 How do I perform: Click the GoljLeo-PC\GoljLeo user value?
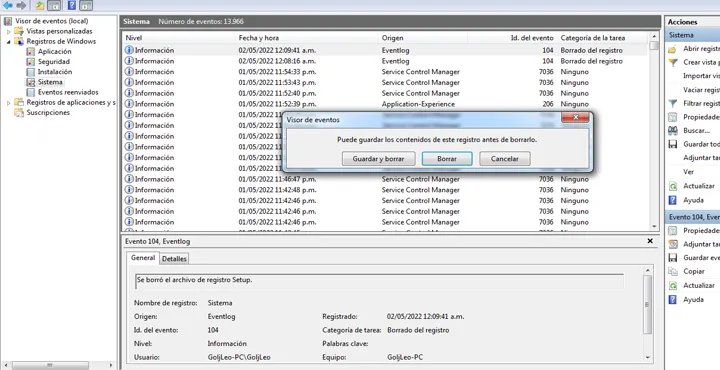coord(239,357)
